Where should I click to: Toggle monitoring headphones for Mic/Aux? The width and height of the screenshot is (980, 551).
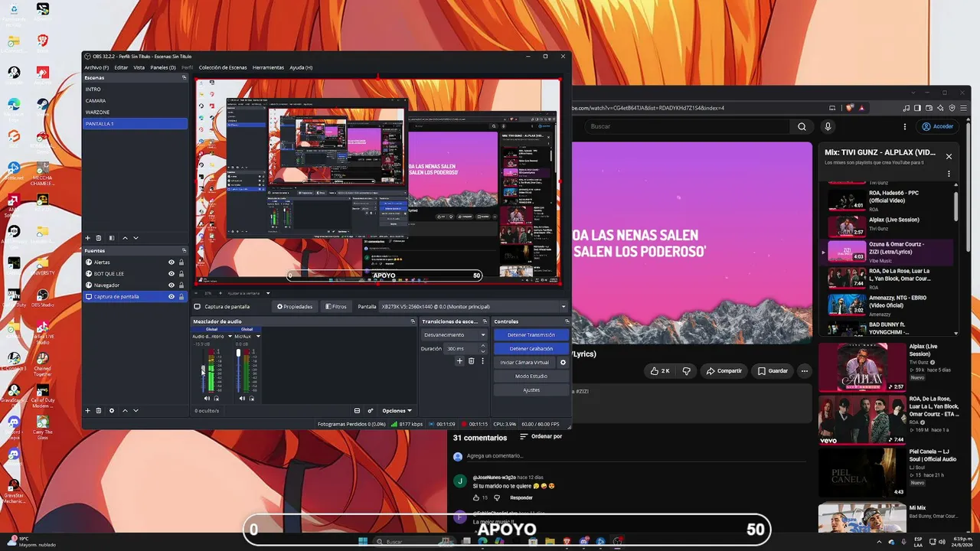point(252,398)
